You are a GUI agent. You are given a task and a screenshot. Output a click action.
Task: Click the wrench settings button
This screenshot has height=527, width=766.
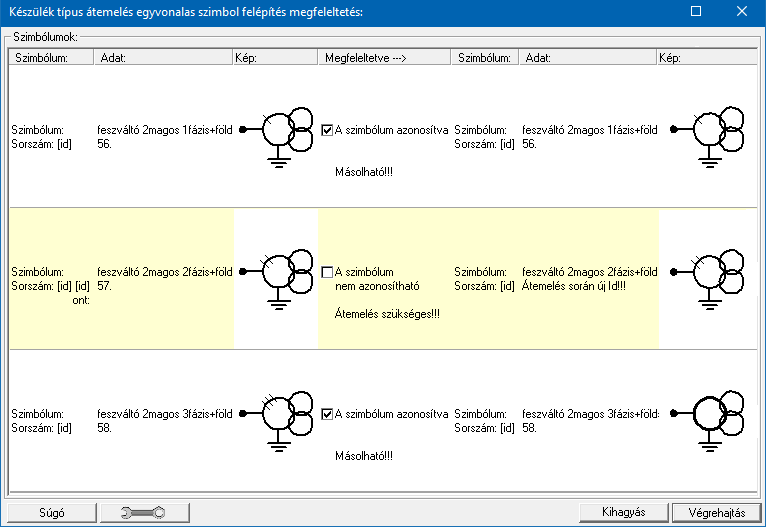pos(145,512)
